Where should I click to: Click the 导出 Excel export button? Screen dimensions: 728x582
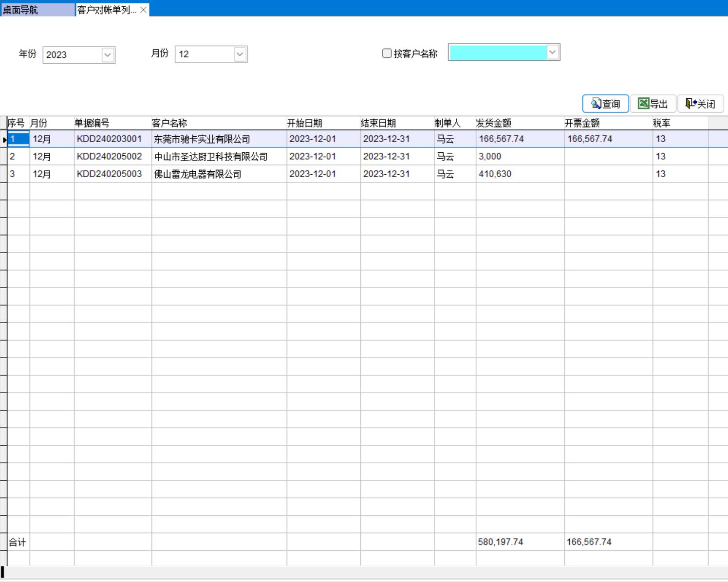(x=653, y=104)
